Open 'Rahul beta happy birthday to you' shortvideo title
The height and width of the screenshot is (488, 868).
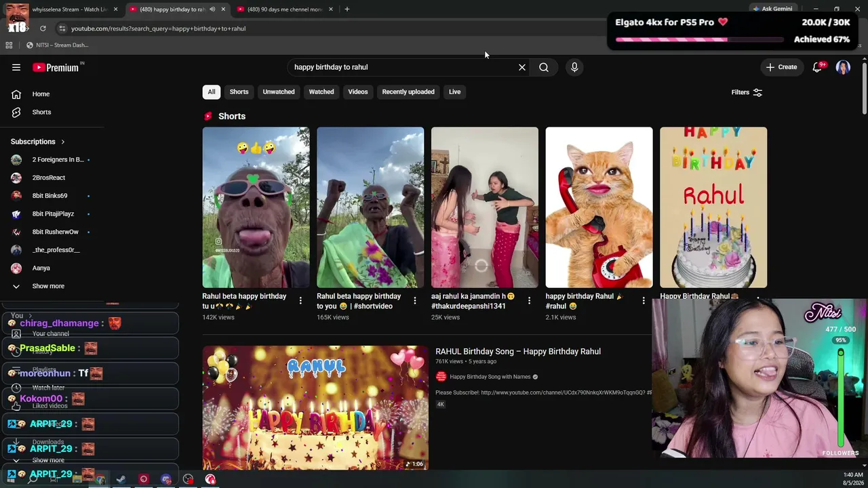point(359,301)
